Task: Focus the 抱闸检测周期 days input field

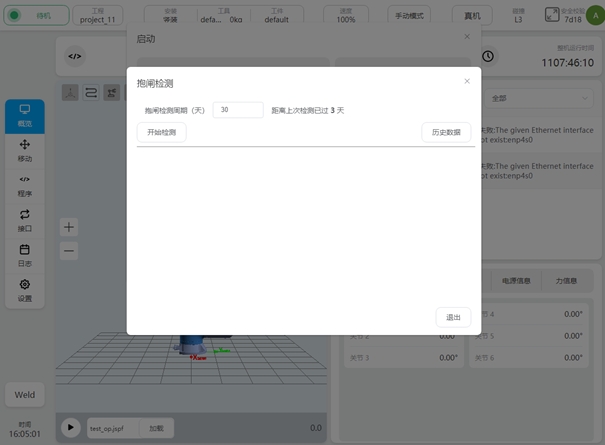Action: (238, 110)
